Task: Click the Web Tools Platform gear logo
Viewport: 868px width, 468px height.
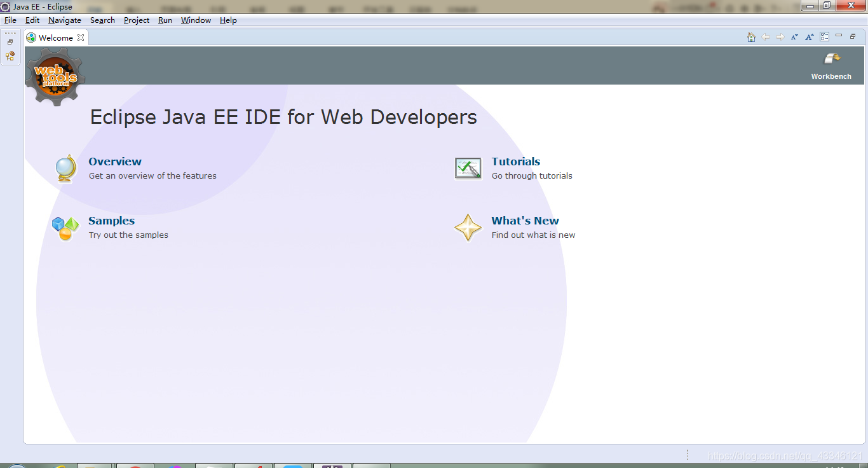Action: tap(55, 76)
